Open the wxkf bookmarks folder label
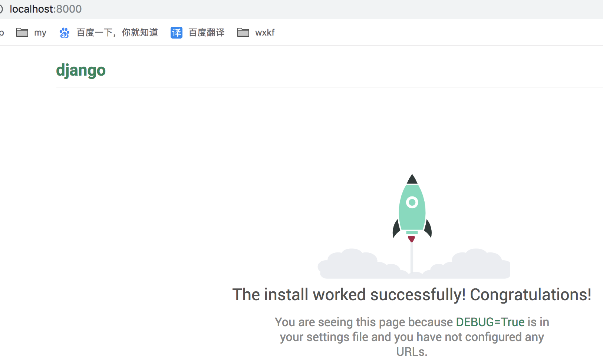The height and width of the screenshot is (364, 603). 265,33
